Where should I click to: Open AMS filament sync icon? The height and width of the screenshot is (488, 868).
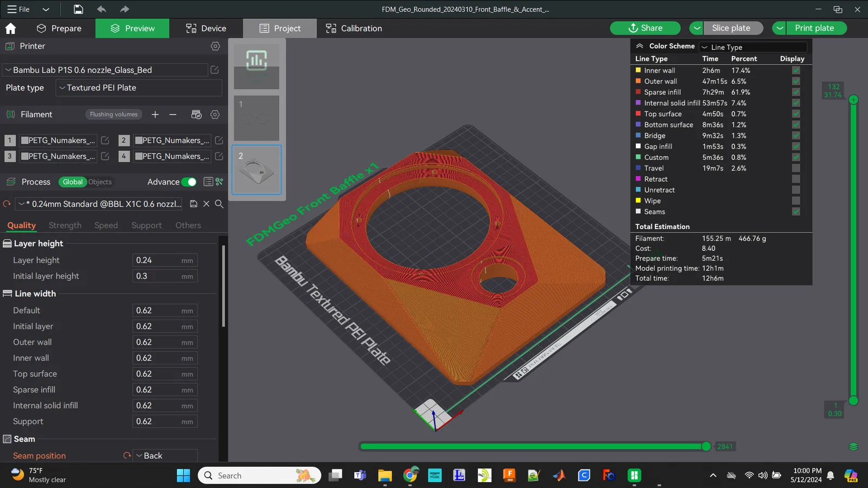pos(196,115)
